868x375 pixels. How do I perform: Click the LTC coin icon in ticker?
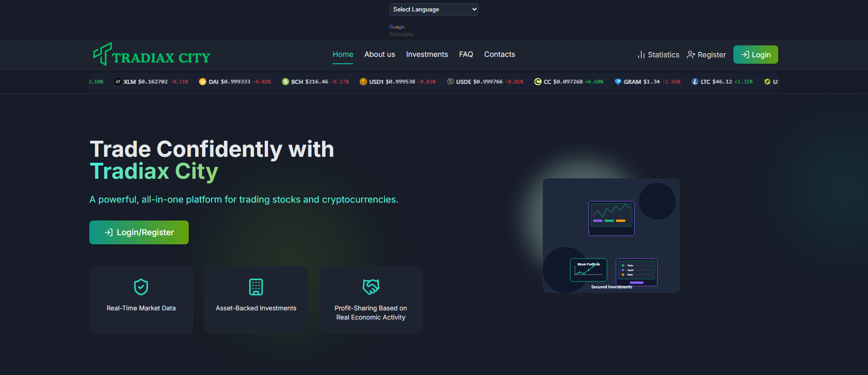[695, 82]
